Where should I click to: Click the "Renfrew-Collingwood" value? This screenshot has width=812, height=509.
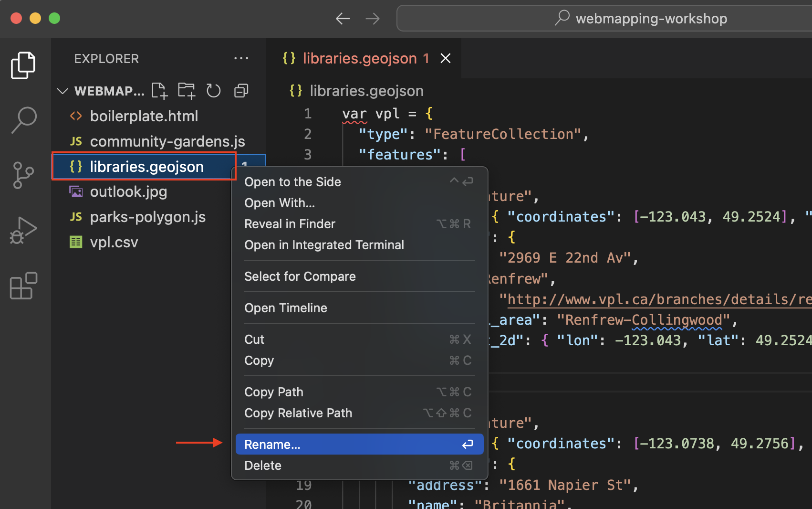tap(644, 320)
